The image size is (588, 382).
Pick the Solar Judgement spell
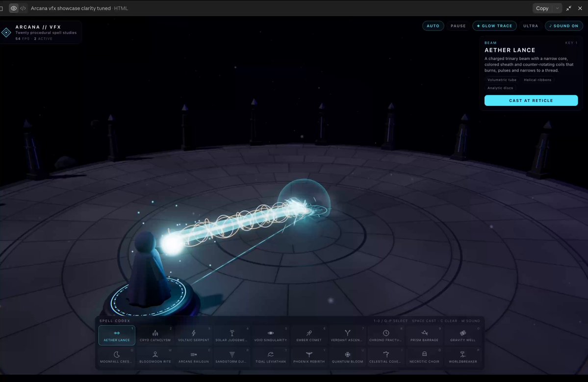click(x=232, y=335)
